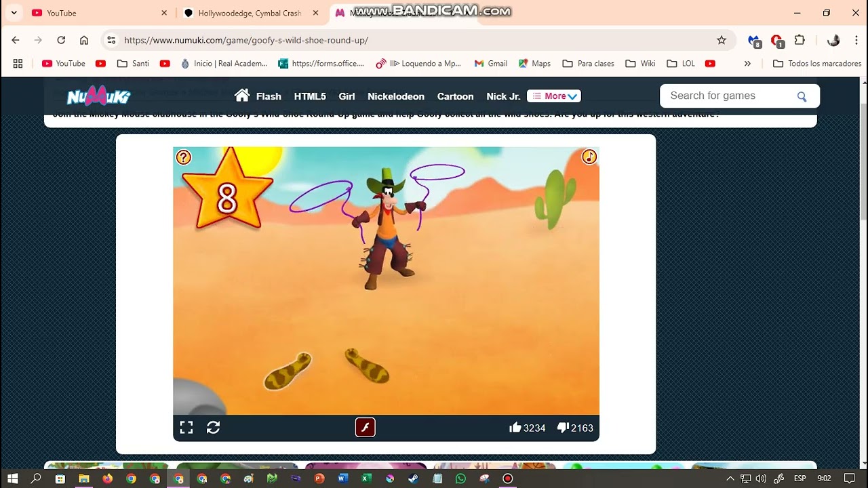Open the Maps bookmark
Viewport: 868px width, 488px height.
point(534,63)
